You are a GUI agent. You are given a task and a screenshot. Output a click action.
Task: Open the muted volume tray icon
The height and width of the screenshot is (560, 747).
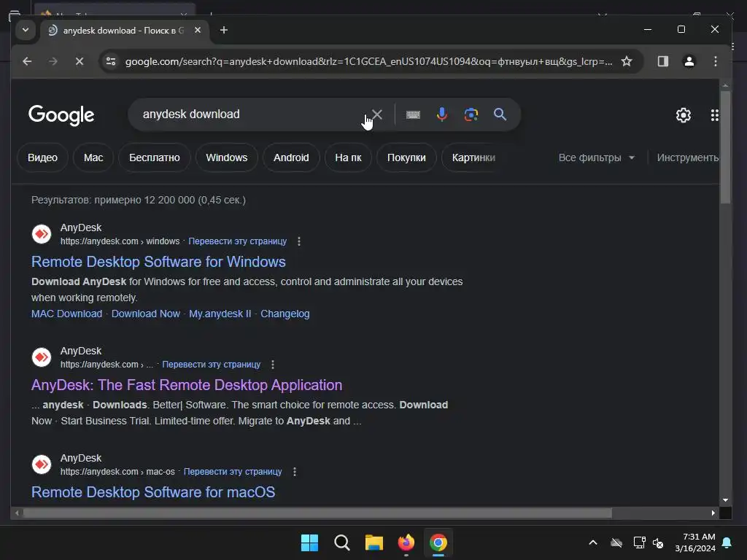point(658,542)
